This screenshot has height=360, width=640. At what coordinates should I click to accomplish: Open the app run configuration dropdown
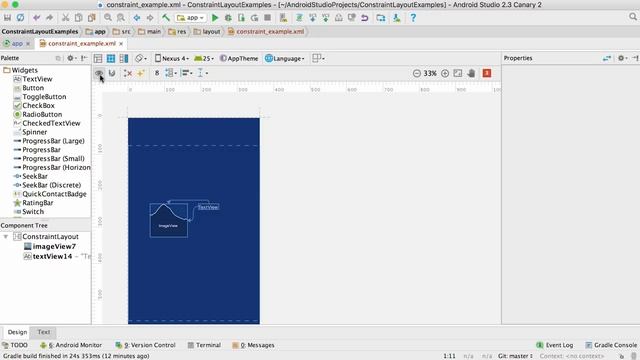191,18
